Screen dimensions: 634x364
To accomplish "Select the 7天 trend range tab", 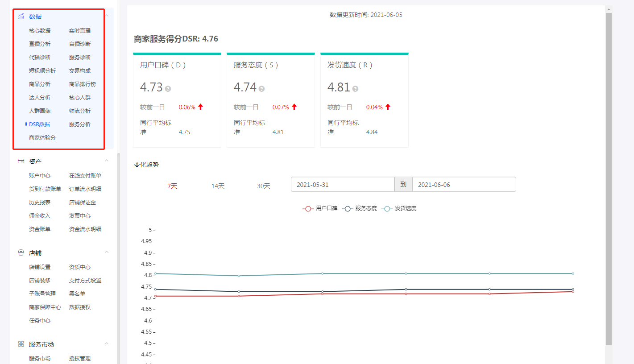I will pos(172,186).
